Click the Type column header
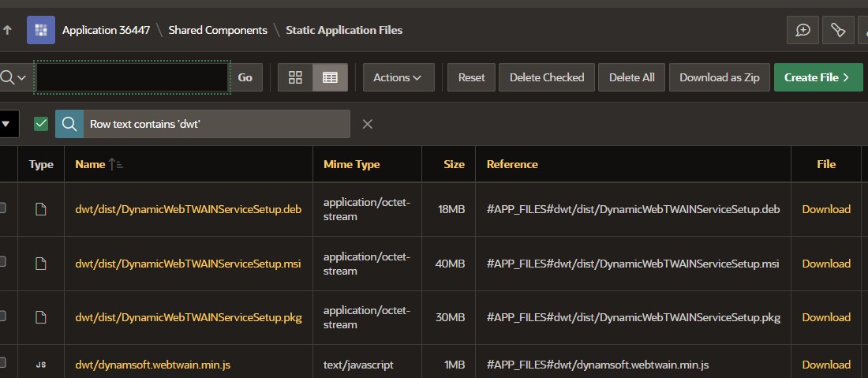Viewport: 868px width, 378px height. (x=41, y=164)
